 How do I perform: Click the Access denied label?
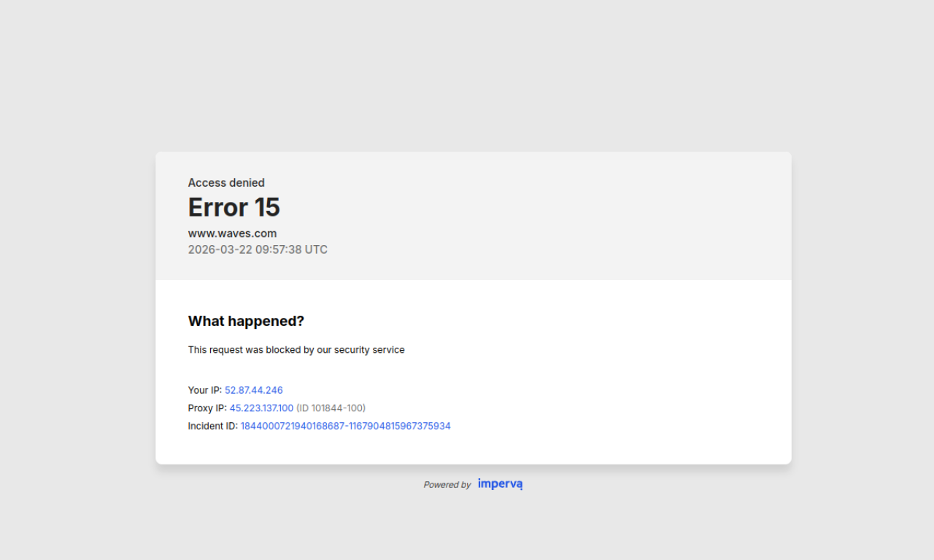226,182
